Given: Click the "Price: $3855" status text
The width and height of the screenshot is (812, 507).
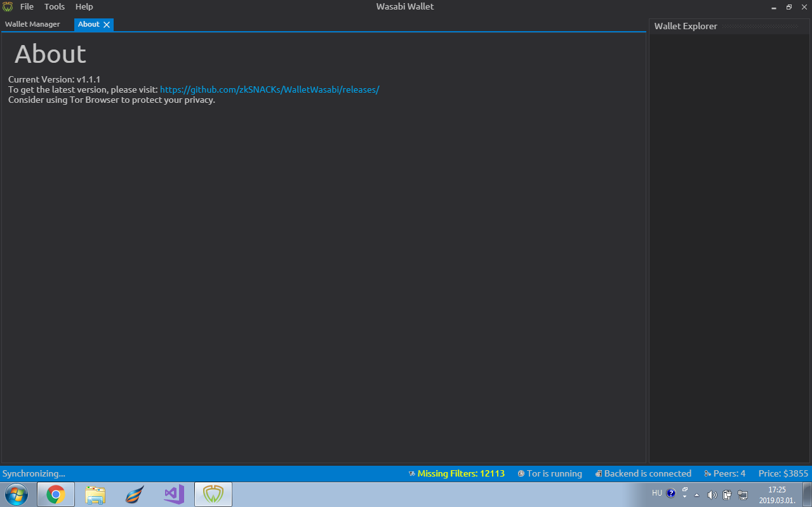Looking at the screenshot, I should click(x=783, y=473).
